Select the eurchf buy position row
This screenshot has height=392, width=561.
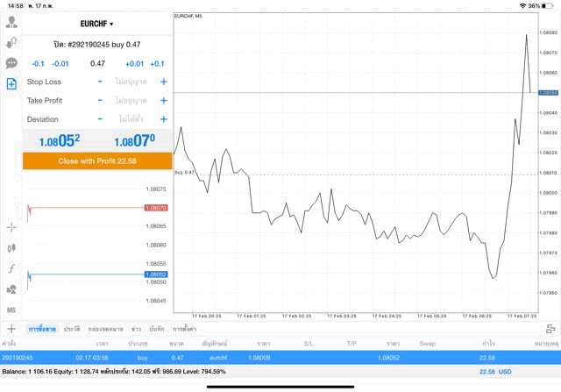click(280, 358)
